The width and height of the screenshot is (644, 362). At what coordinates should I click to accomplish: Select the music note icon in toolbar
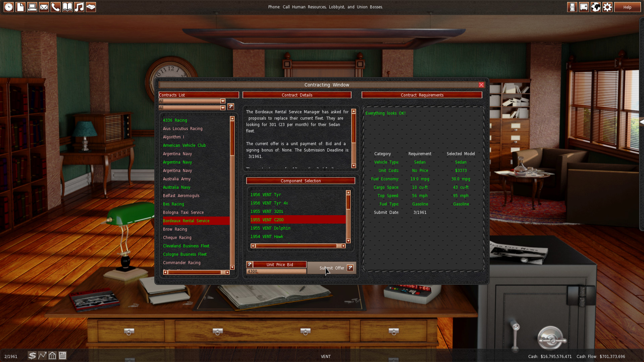pos(79,7)
